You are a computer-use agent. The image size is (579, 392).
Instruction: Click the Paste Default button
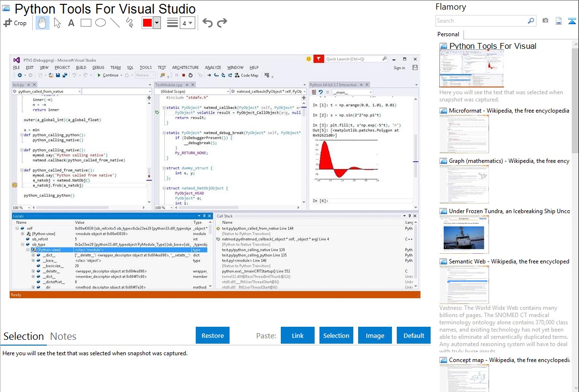pyautogui.click(x=414, y=335)
